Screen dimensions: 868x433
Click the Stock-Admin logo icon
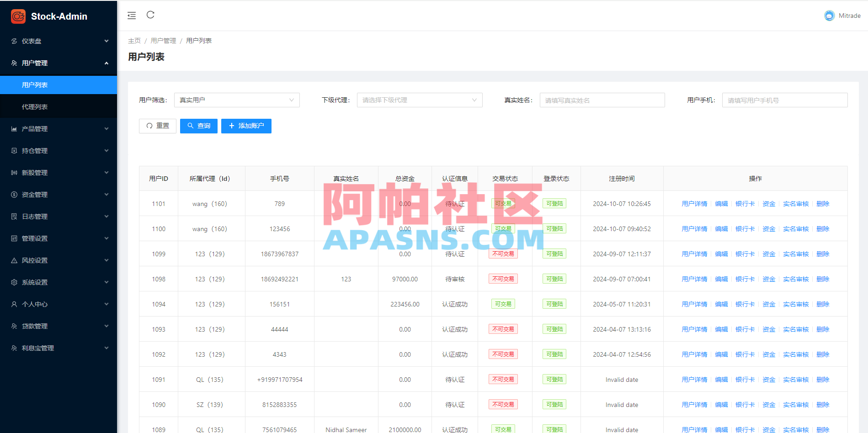point(17,16)
